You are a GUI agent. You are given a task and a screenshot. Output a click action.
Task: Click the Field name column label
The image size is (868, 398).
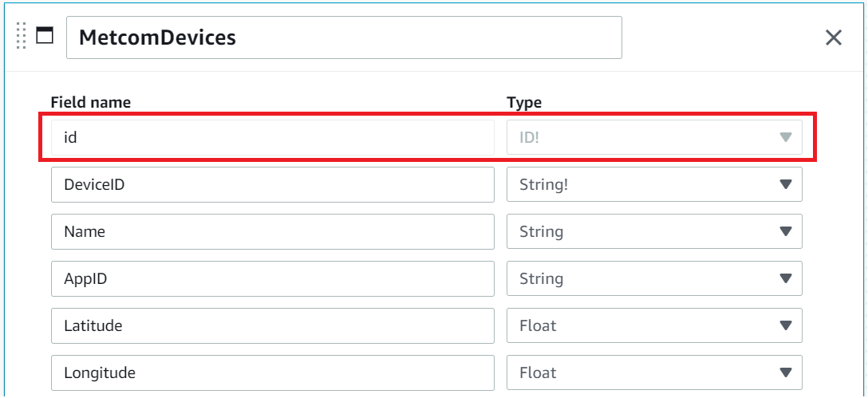(90, 102)
